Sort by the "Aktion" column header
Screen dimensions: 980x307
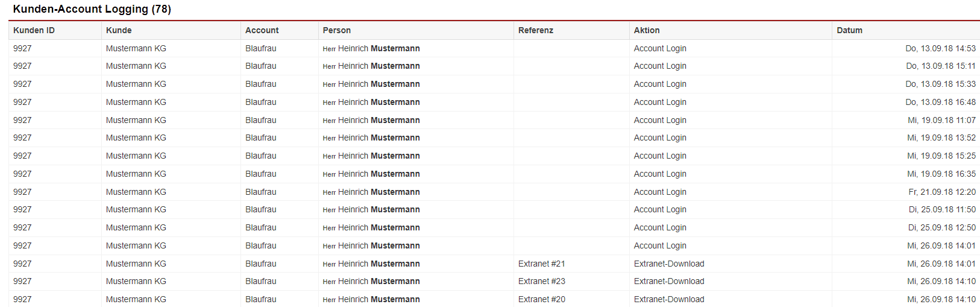tap(647, 30)
